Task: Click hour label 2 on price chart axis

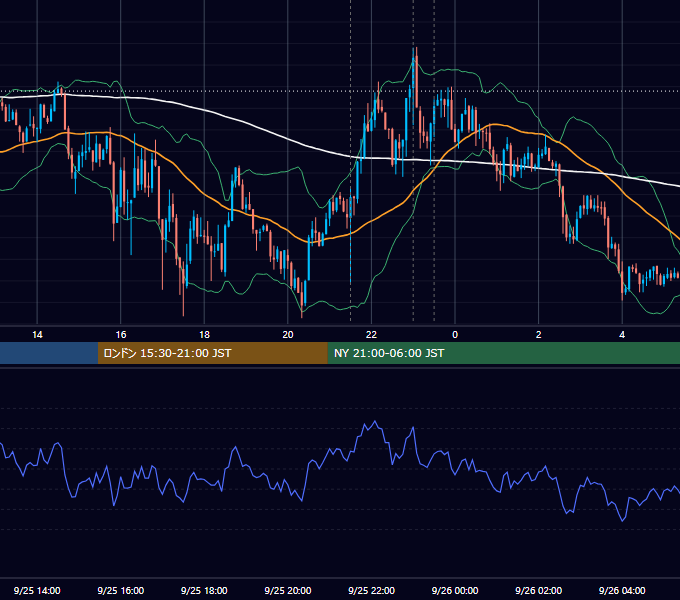Action: pos(538,335)
